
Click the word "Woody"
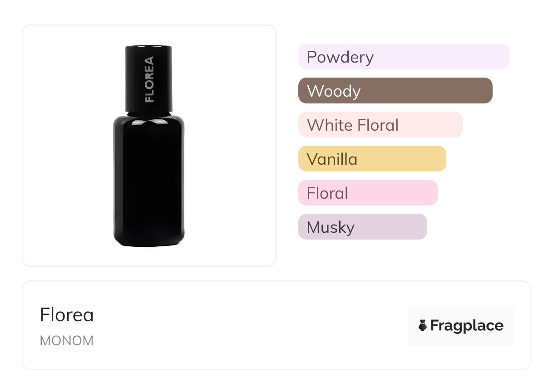pyautogui.click(x=334, y=91)
